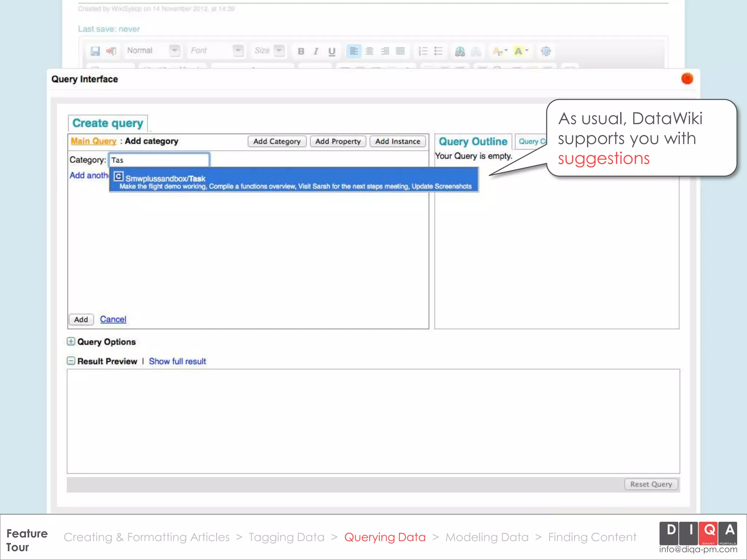Center text in editor toolbar
Image resolution: width=747 pixels, height=560 pixels.
pyautogui.click(x=369, y=51)
